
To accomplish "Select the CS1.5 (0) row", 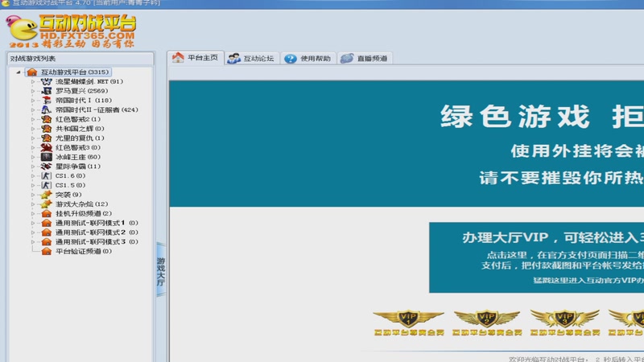I will (70, 186).
